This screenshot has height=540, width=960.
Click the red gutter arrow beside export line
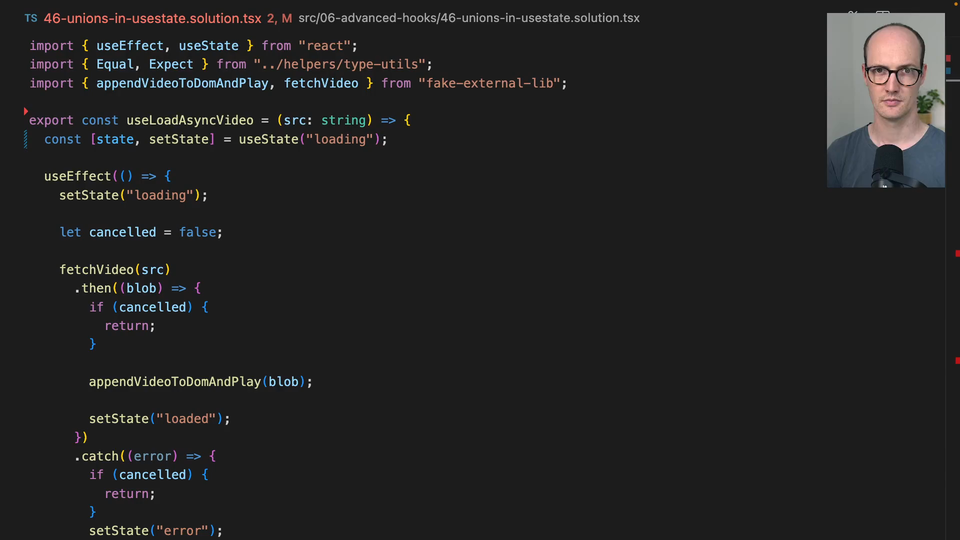pyautogui.click(x=26, y=112)
